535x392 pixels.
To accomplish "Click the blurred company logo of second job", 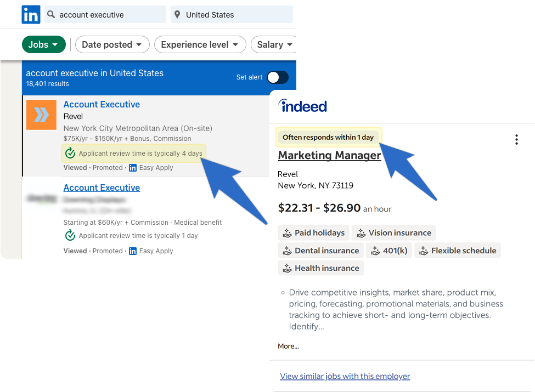I will 41,198.
